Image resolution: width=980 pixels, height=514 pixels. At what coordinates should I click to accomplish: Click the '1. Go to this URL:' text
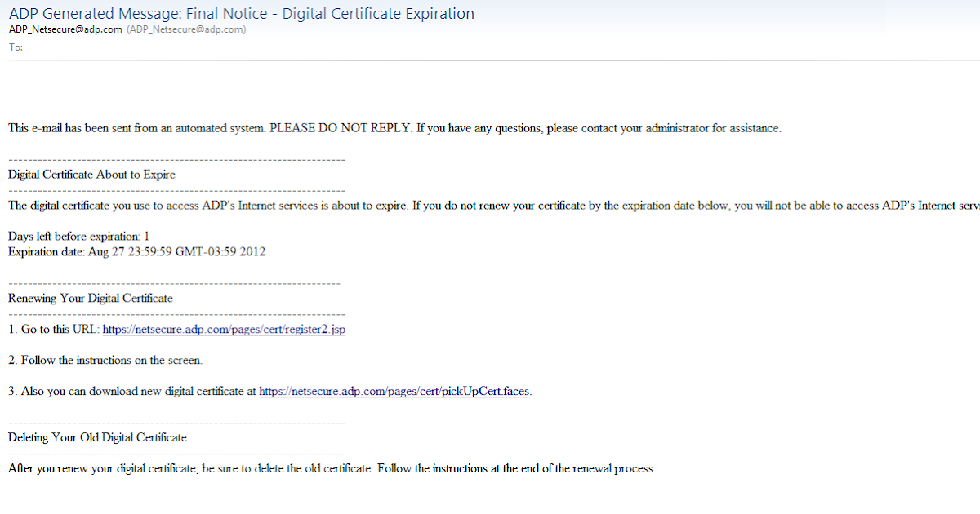[x=54, y=329]
